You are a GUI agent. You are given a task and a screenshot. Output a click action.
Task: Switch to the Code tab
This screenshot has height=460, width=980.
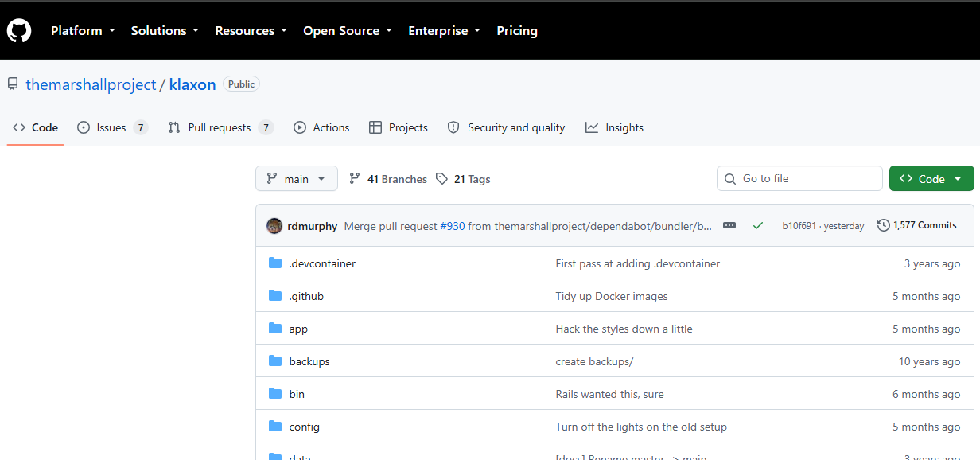36,127
